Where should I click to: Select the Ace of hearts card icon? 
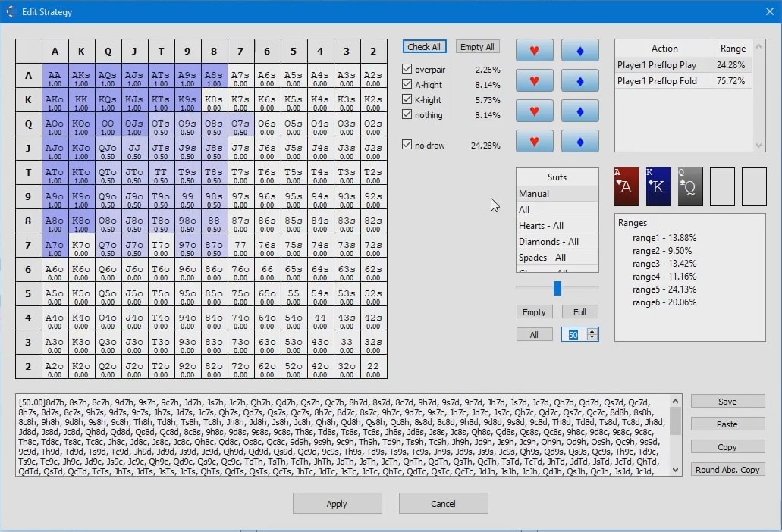pyautogui.click(x=626, y=186)
